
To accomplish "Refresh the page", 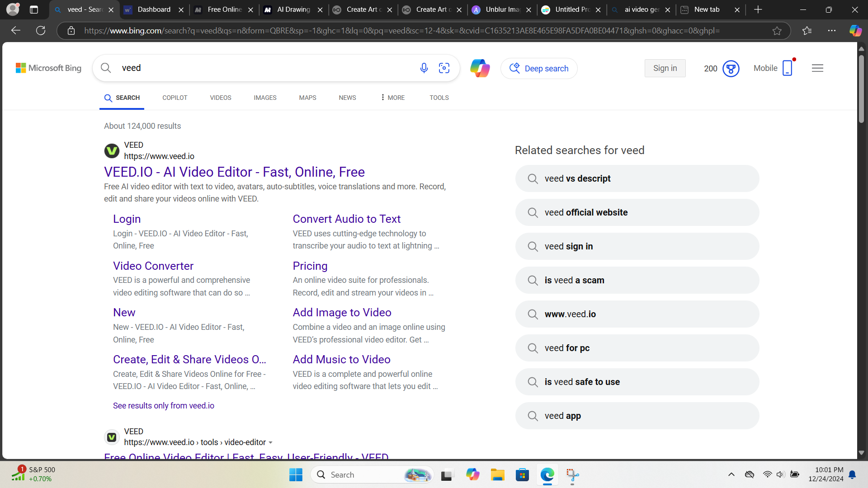I will pyautogui.click(x=41, y=31).
